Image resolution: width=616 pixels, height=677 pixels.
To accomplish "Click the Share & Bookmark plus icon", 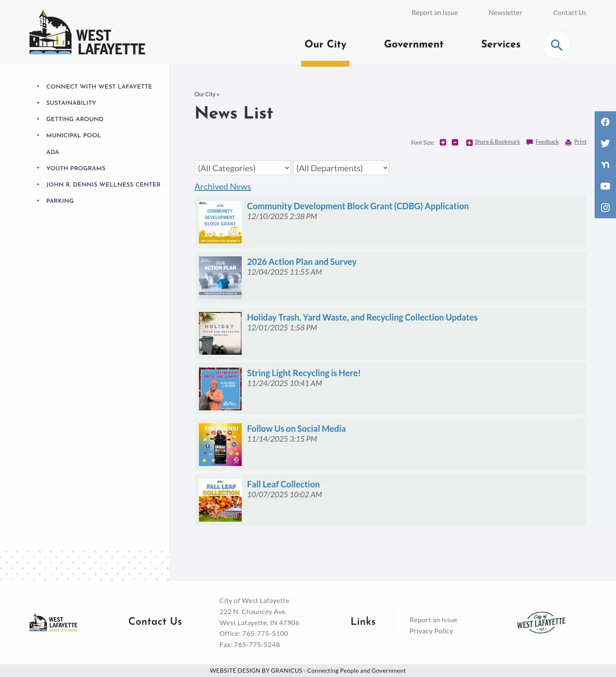I will click(469, 143).
